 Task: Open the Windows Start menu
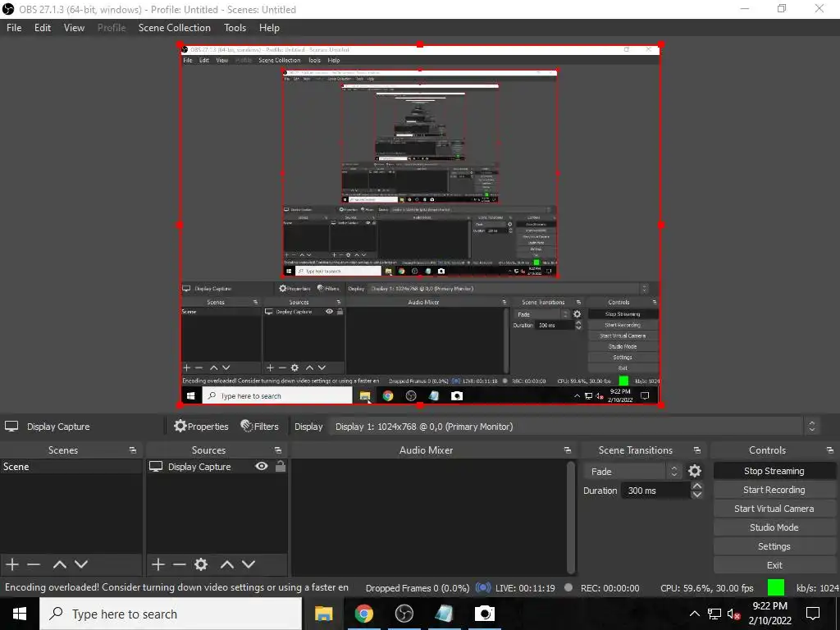tap(20, 614)
